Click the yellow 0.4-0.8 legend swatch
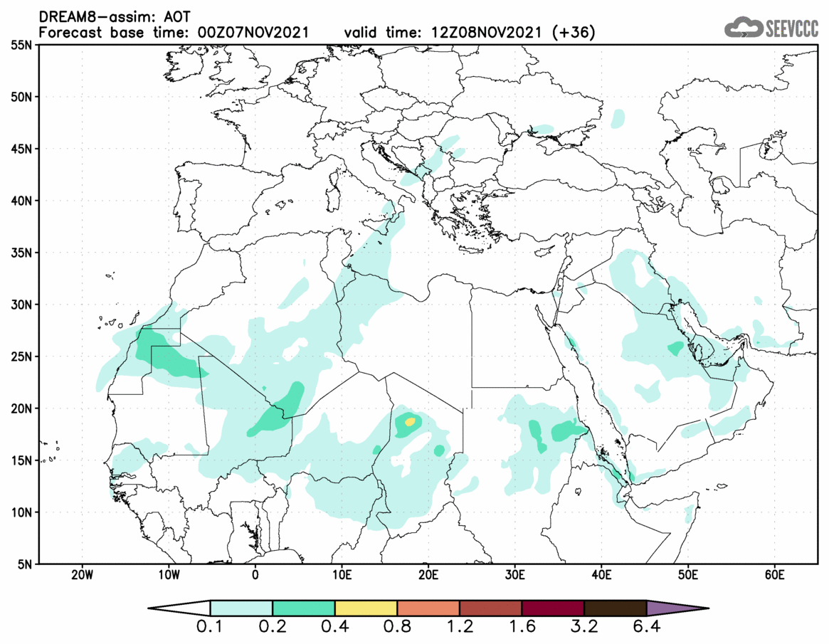This screenshot has height=644, width=829. click(366, 608)
